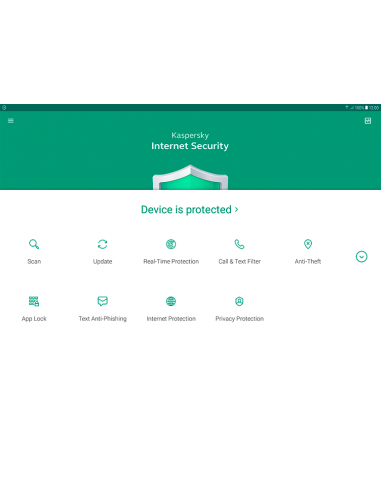
Task: Tap the status bar notification icon at left
Action: tap(4, 108)
